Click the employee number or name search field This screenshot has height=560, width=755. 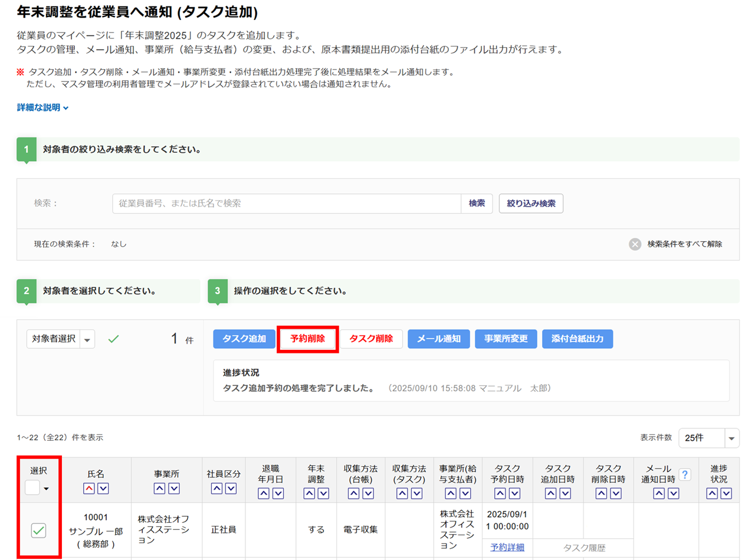point(287,203)
